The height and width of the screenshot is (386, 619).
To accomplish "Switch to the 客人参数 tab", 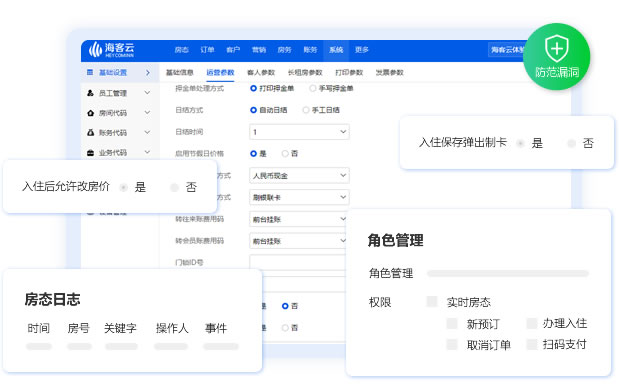I will click(x=261, y=73).
